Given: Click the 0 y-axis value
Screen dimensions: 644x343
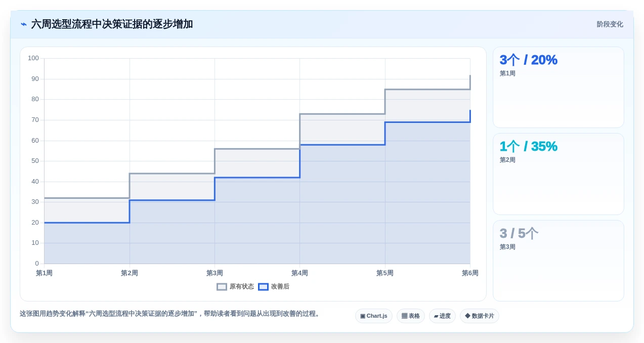Looking at the screenshot, I should [x=37, y=264].
